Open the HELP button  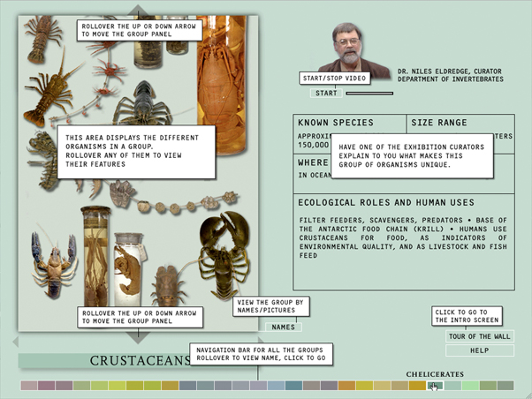(479, 350)
